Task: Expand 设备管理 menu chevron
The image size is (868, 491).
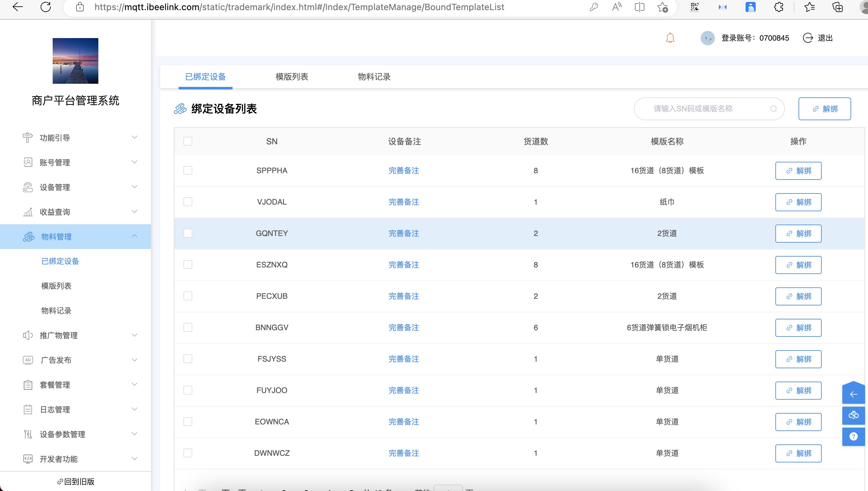Action: tap(134, 187)
